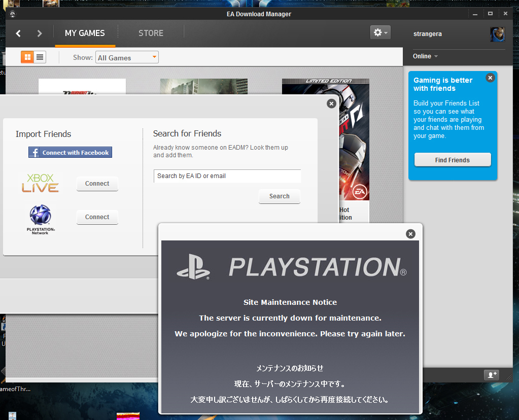Close the Import Friends dialog
519x420 pixels.
tap(331, 103)
